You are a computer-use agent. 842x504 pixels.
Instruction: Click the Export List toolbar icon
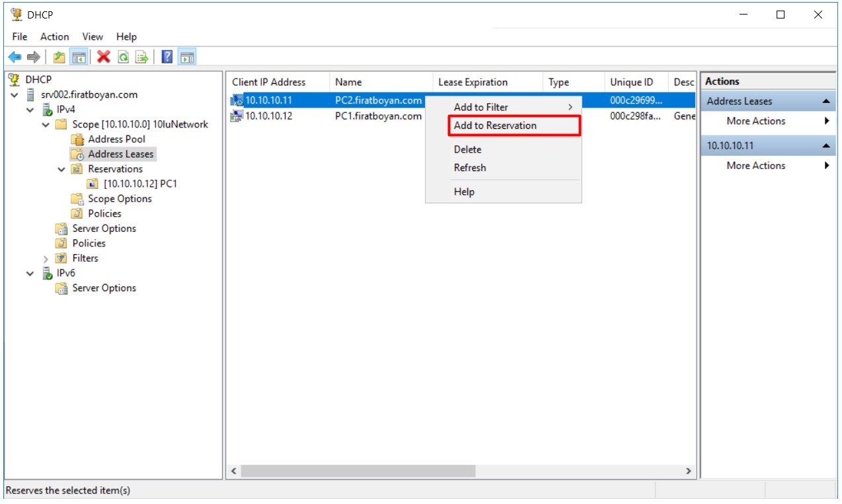[x=141, y=57]
